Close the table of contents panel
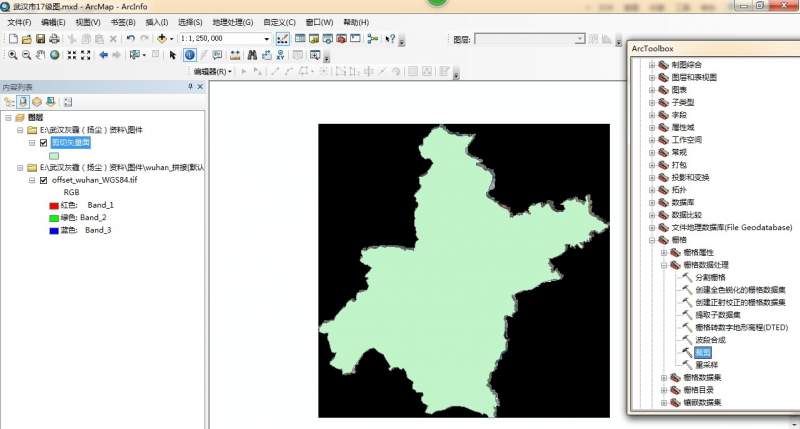The height and width of the screenshot is (429, 800). point(200,87)
